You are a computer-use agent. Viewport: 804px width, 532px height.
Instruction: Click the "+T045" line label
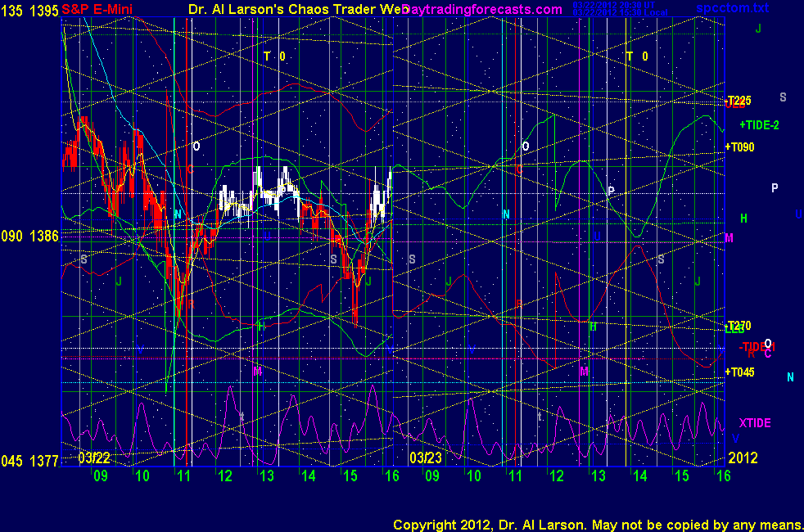(x=739, y=372)
